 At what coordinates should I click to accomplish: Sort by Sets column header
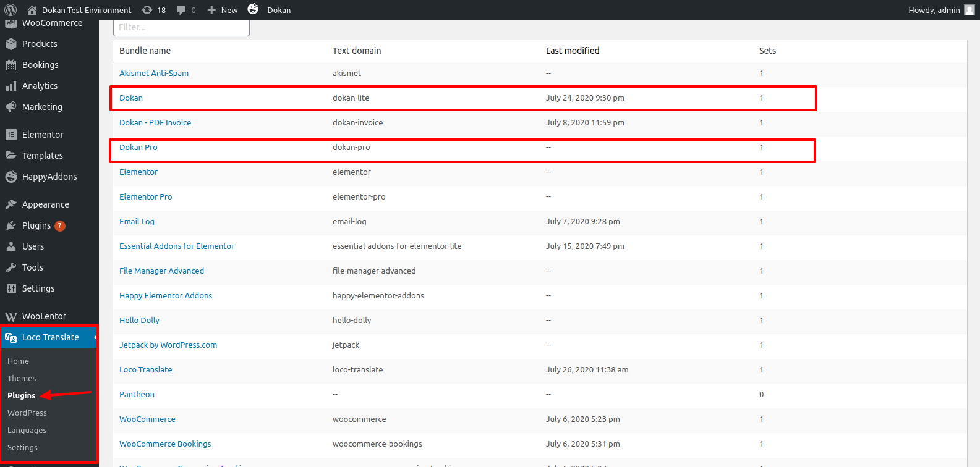click(x=767, y=51)
